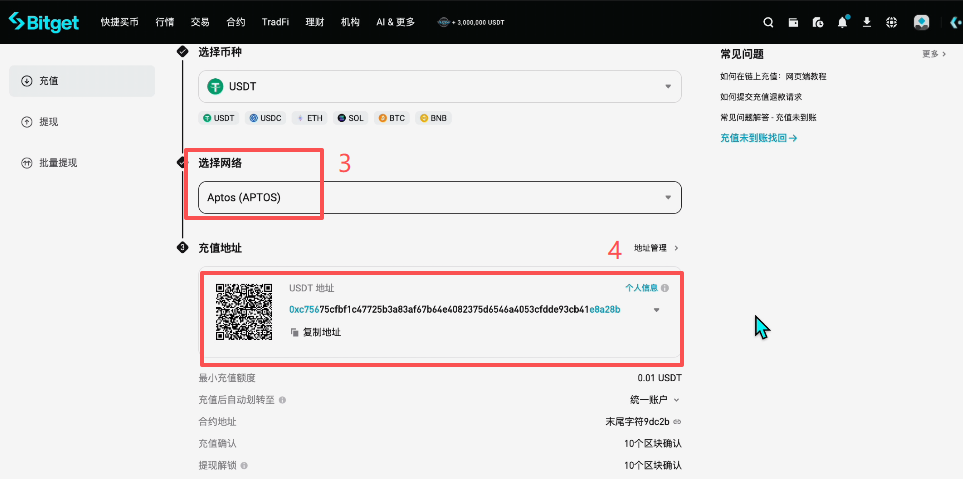Select the USDC quick coin chip
This screenshot has width=963, height=479.
265,118
